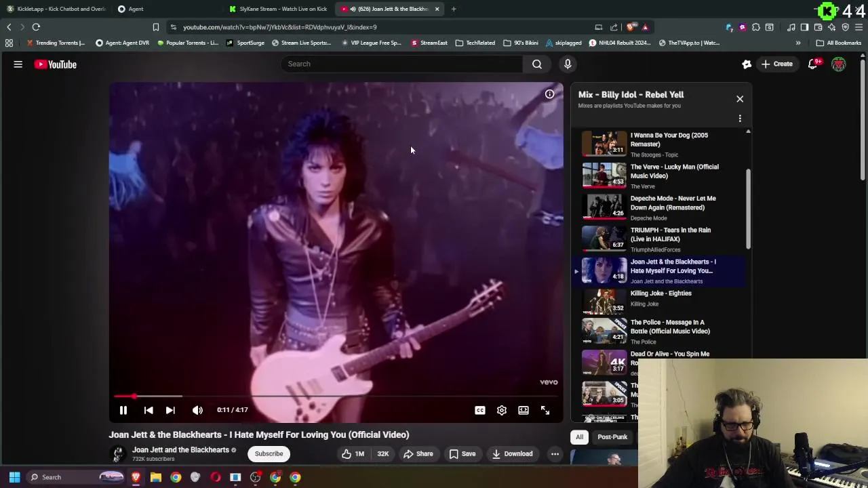Switch to Kicklet.app browser tab

[x=56, y=9]
